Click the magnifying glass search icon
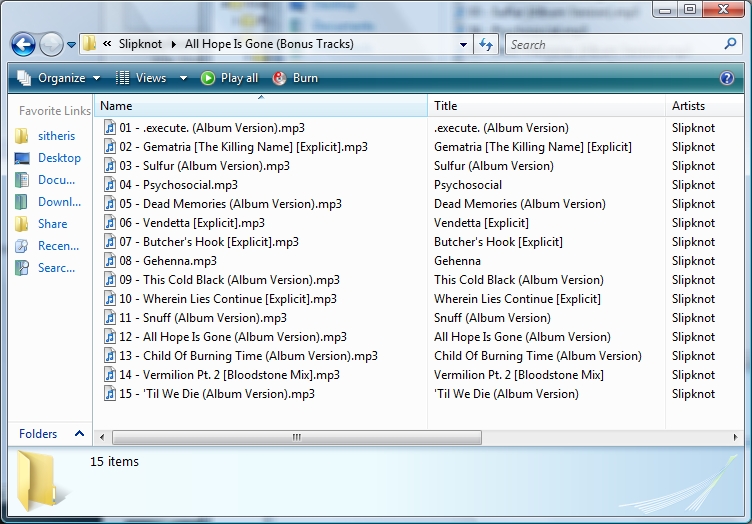This screenshot has height=524, width=752. coord(730,44)
